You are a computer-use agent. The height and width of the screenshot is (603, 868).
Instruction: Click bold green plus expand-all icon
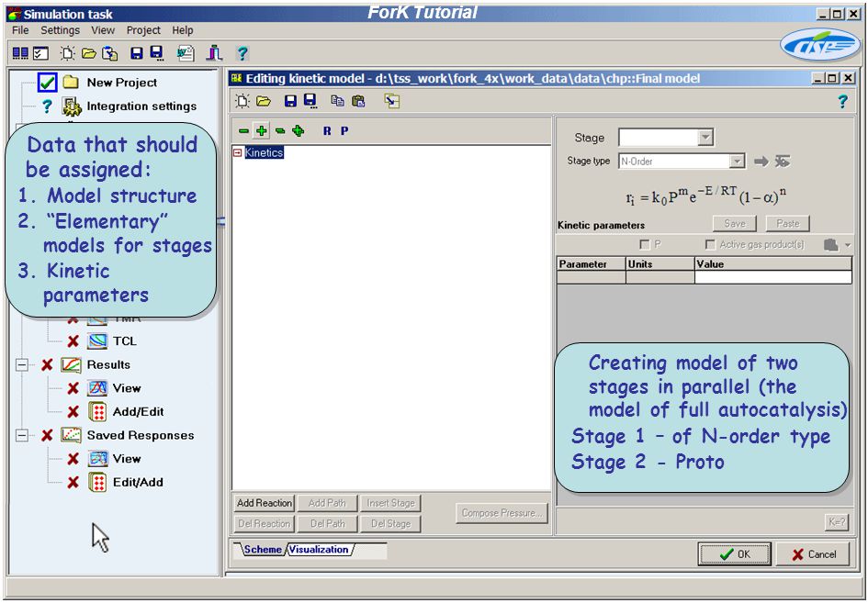(x=298, y=131)
